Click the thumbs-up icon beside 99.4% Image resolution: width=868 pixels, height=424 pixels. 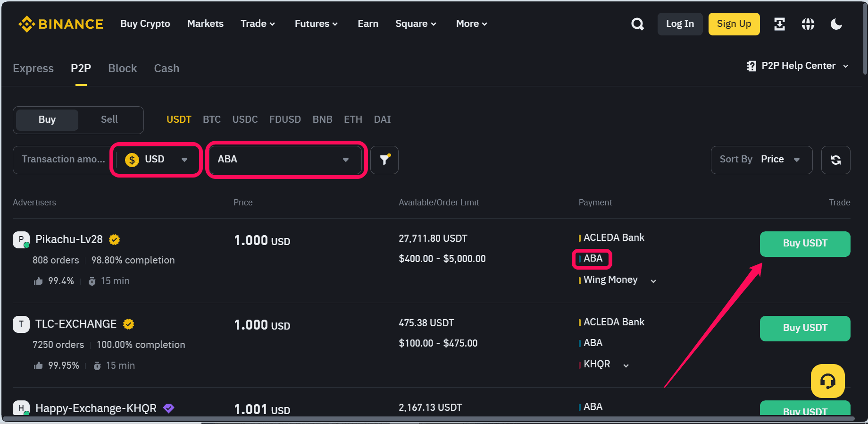tap(38, 281)
